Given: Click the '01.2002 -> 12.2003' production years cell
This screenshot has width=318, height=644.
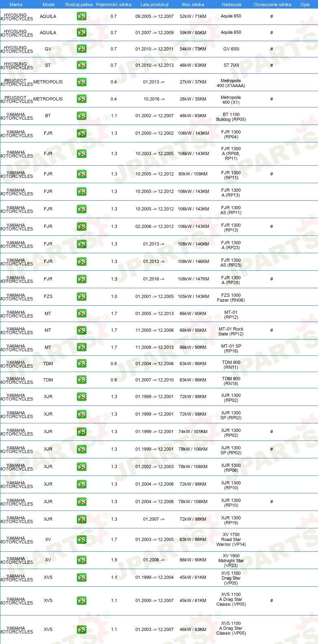Looking at the screenshot, I should 155,467.
